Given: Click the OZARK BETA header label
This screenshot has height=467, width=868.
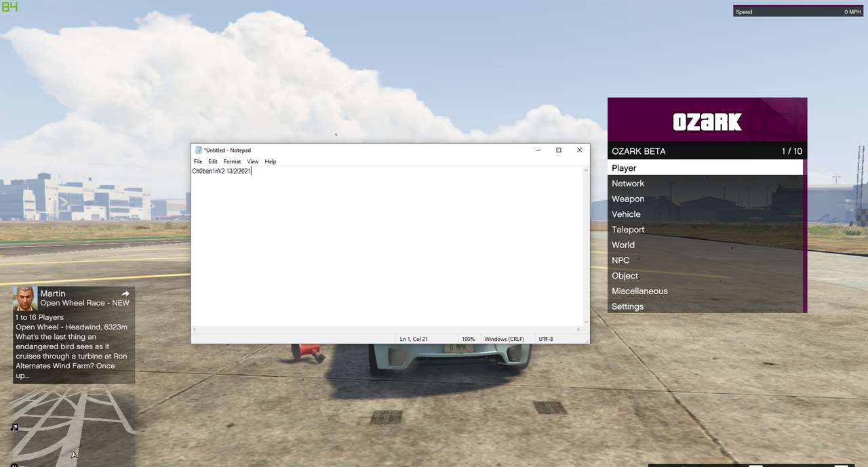Looking at the screenshot, I should coord(639,151).
